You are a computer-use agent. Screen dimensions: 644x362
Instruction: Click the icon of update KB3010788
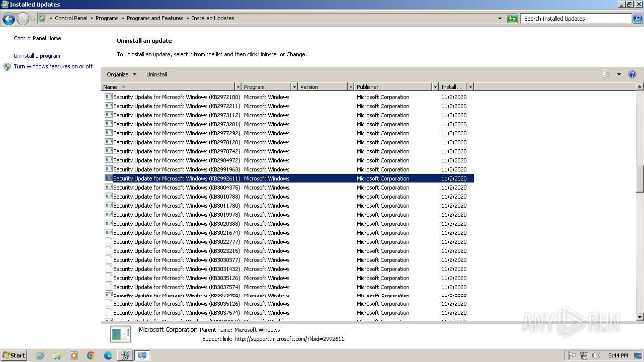pos(108,196)
